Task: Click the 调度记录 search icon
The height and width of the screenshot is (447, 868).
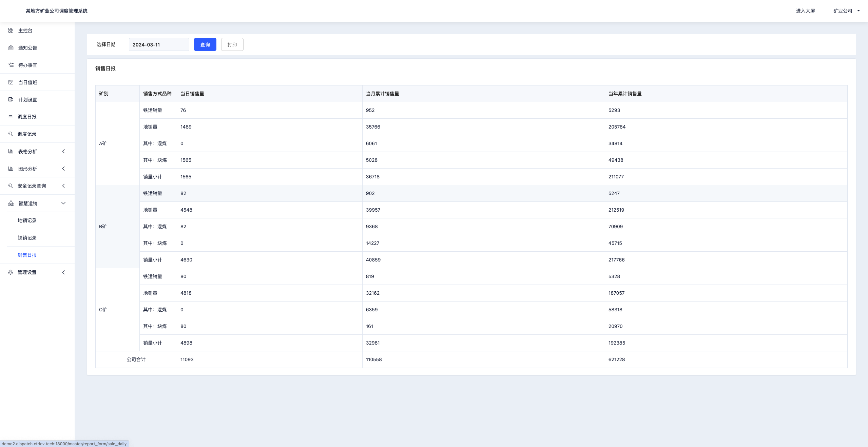Action: 11,134
